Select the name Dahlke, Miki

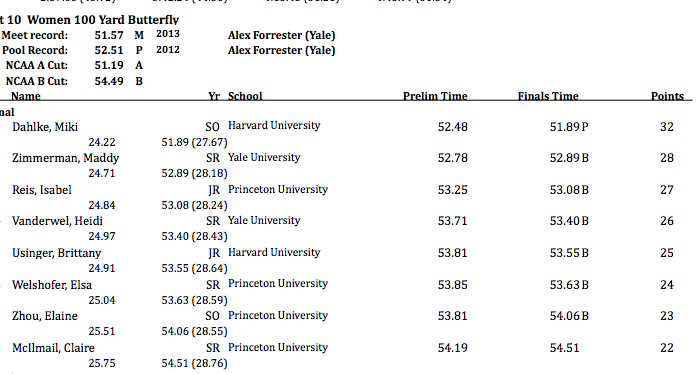click(x=45, y=127)
